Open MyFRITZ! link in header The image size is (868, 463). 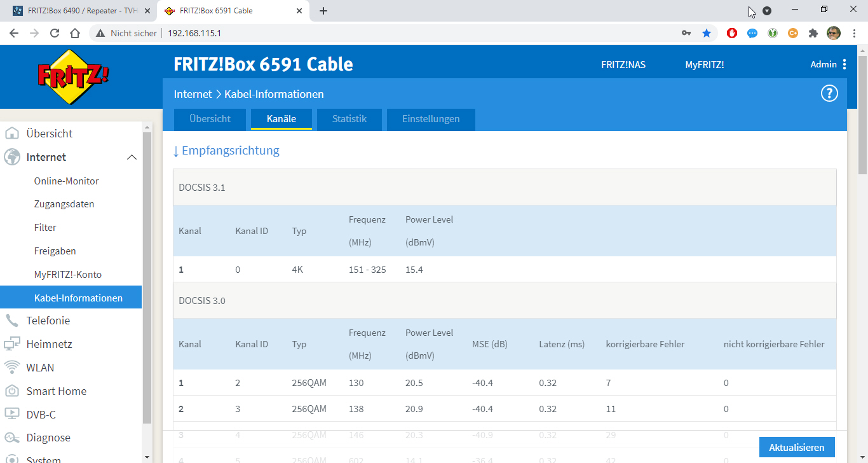tap(705, 64)
